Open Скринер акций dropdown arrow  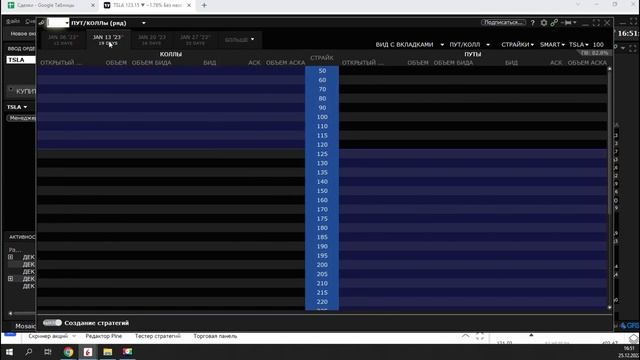tap(74, 336)
